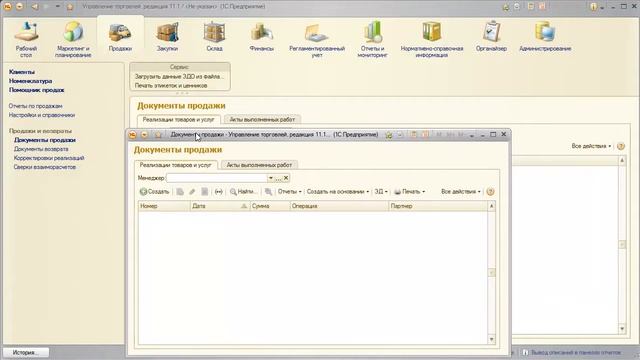Screen dimensions: 640x360
Task: Click into the Менеджер input field
Action: (x=217, y=178)
